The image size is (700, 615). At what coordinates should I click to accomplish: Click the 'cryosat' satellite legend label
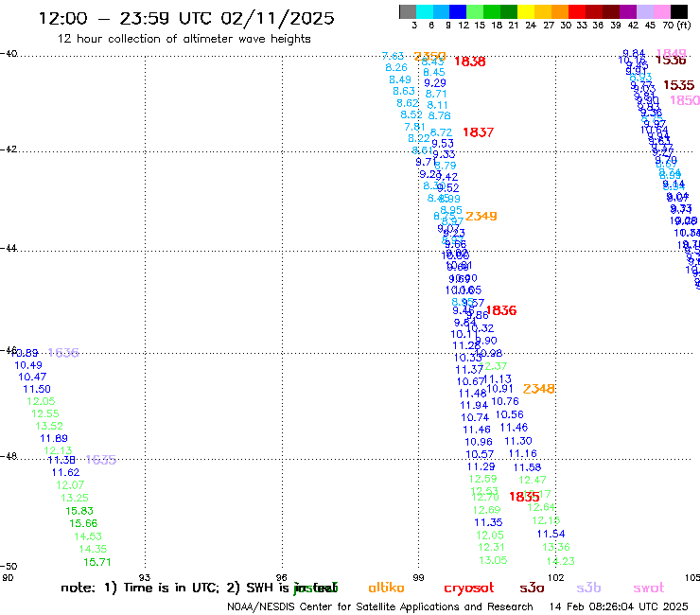(x=469, y=588)
